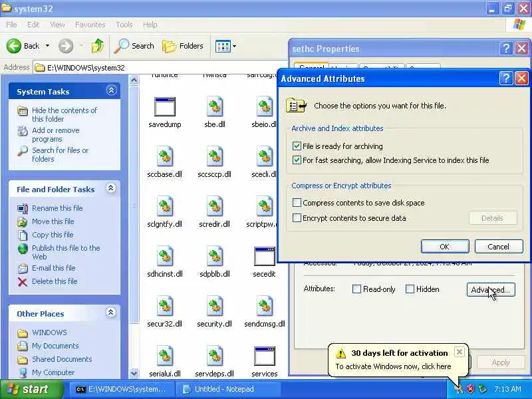532x399 pixels.
Task: Toggle File is ready for archiving
Action: tap(297, 146)
